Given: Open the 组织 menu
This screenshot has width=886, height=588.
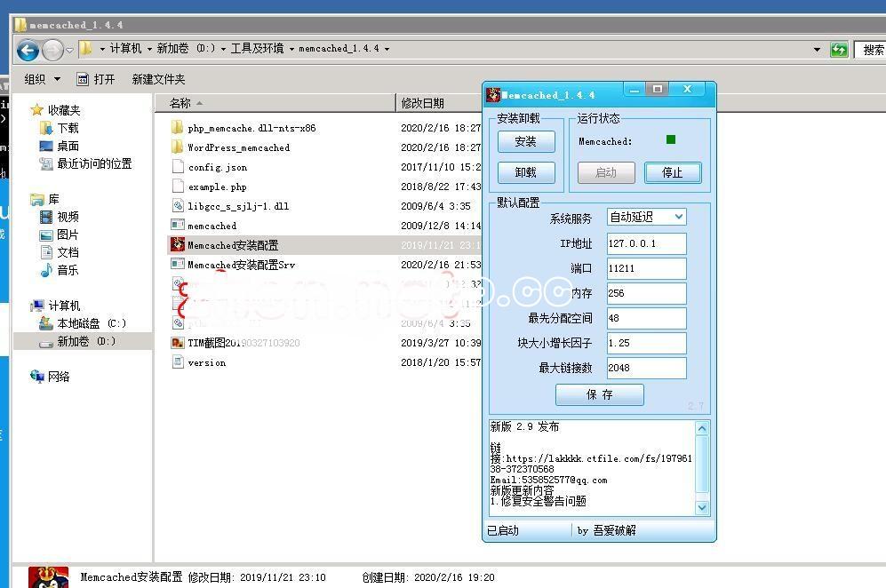Looking at the screenshot, I should pos(42,79).
